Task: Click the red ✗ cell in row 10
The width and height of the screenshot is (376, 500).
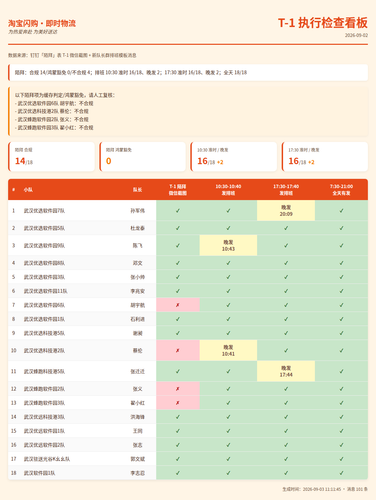Action: (x=178, y=351)
